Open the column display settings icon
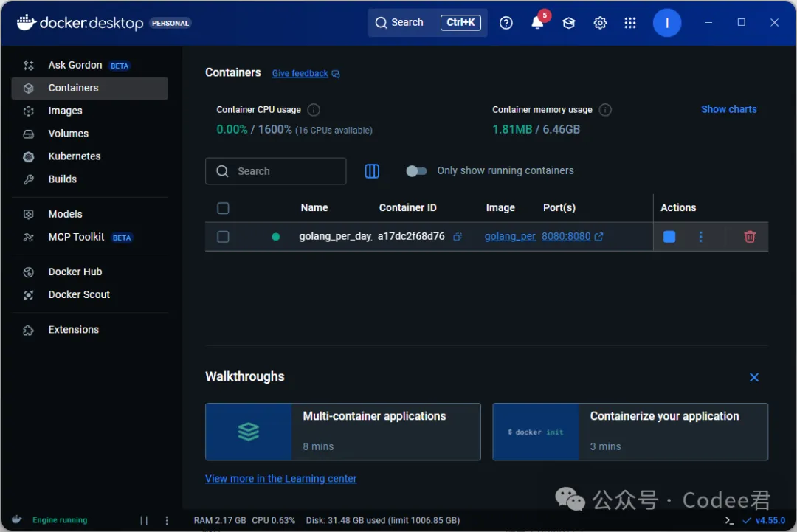The width and height of the screenshot is (797, 532). click(371, 171)
